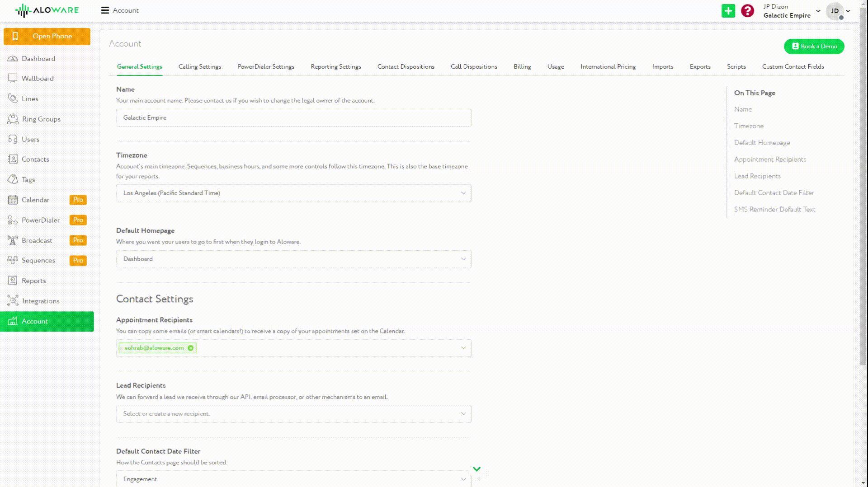Click the Pro badge next to PowerDialer
The height and width of the screenshot is (487, 868).
pos(78,220)
